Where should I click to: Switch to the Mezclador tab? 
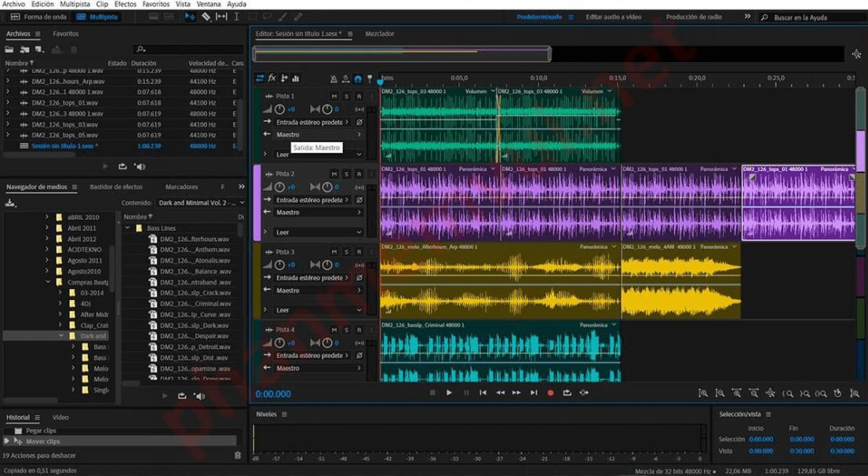[380, 35]
